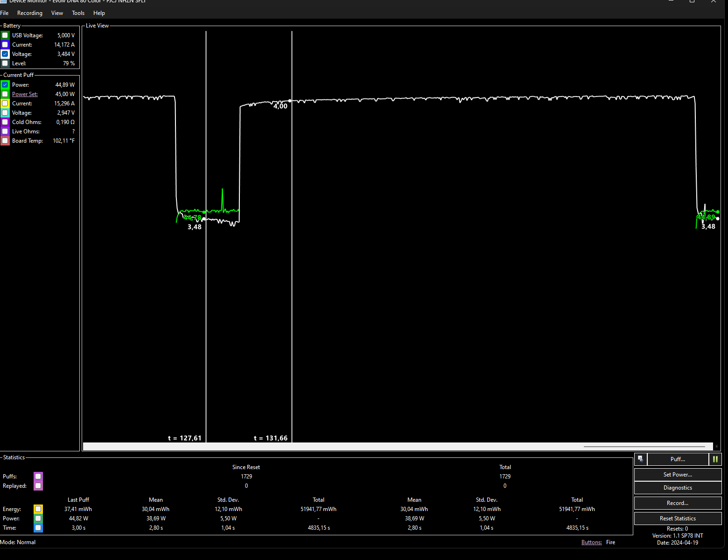This screenshot has height=560, width=728.
Task: Check the Battery Level checkbox
Action: pyautogui.click(x=5, y=63)
